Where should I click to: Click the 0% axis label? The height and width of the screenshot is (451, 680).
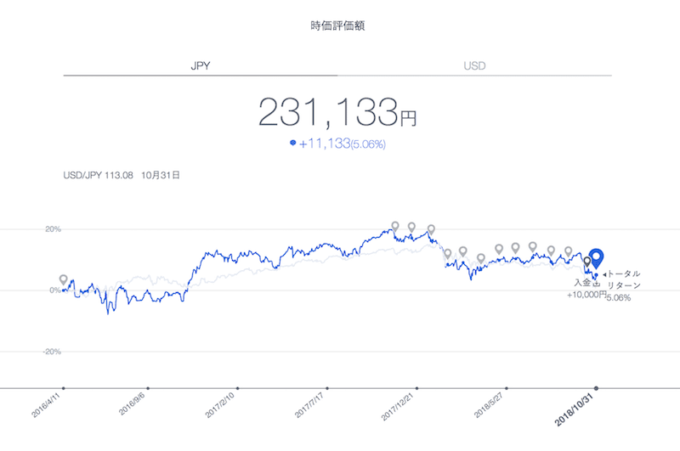pyautogui.click(x=55, y=290)
